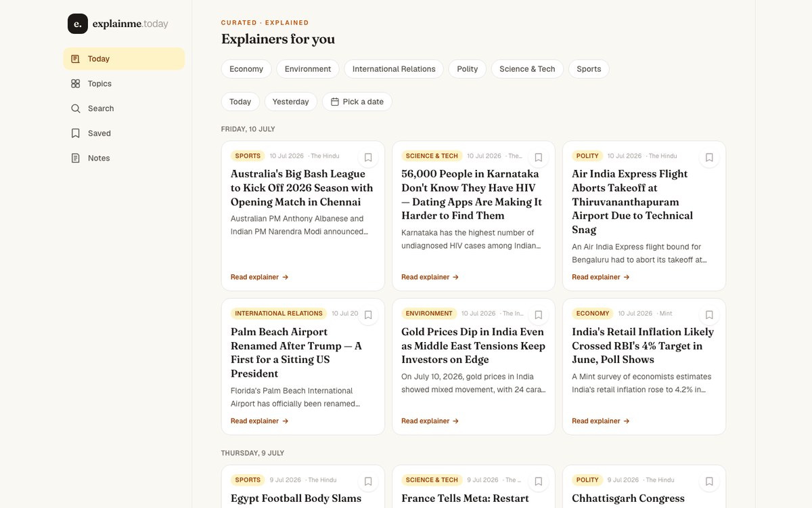The height and width of the screenshot is (508, 812).
Task: Open India's Retail Inflation headline
Action: pyautogui.click(x=643, y=345)
